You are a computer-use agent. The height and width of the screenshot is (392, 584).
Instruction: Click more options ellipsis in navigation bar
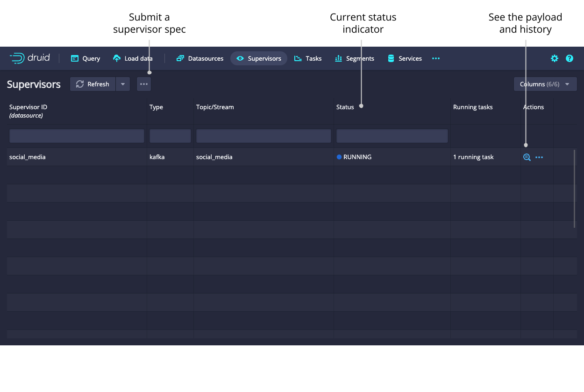(436, 58)
